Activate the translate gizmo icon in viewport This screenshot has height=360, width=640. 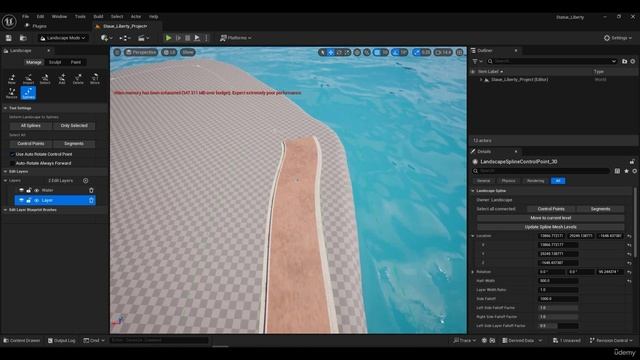(x=331, y=52)
